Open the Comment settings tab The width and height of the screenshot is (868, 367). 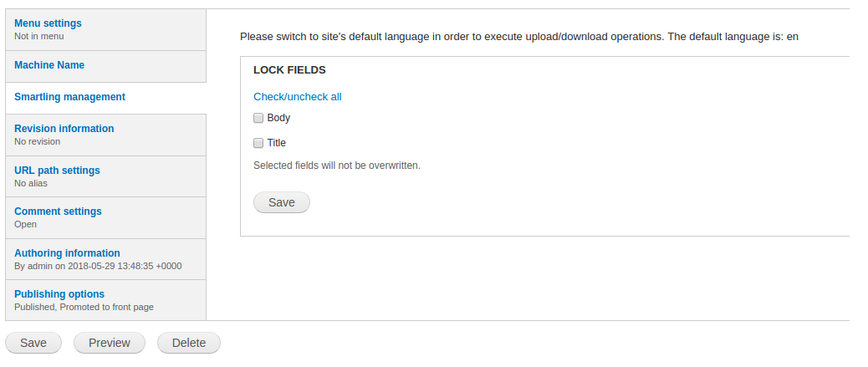58,212
